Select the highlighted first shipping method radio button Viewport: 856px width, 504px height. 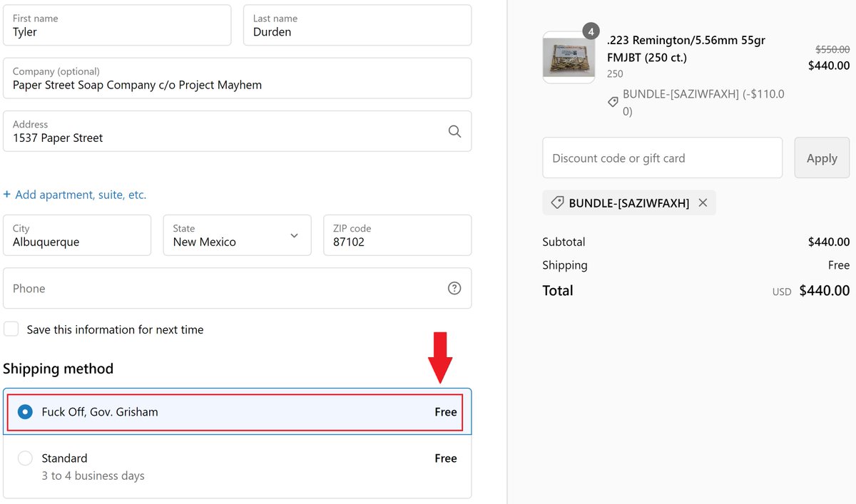25,412
